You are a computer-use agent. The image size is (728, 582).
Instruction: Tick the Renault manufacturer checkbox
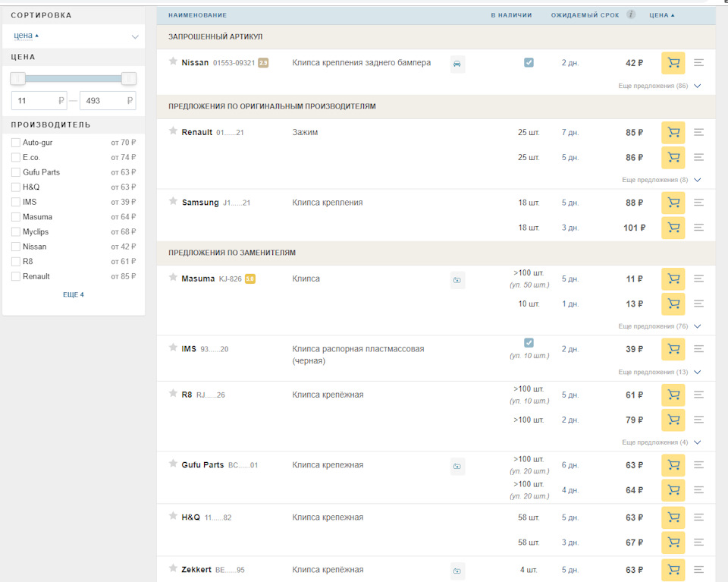16,276
